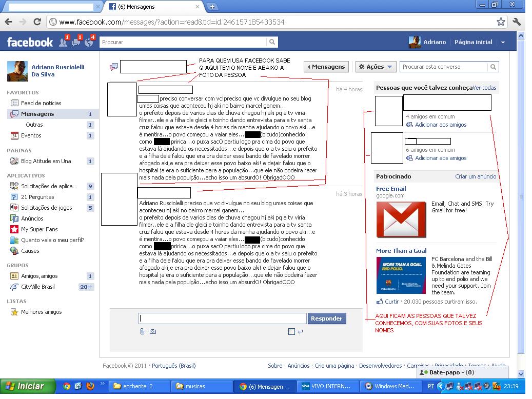
Task: Toggle the enter-to-send checkbox
Action: point(291,331)
